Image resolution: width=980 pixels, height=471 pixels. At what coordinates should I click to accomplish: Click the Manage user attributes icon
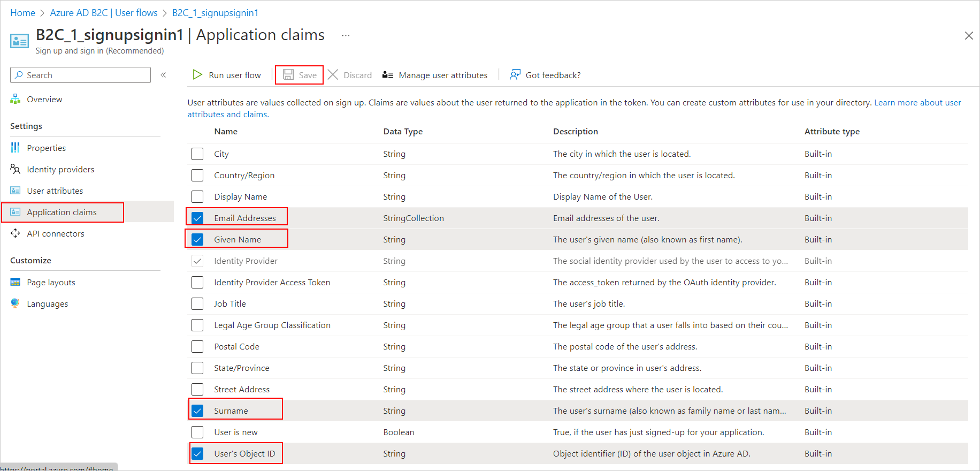point(388,75)
